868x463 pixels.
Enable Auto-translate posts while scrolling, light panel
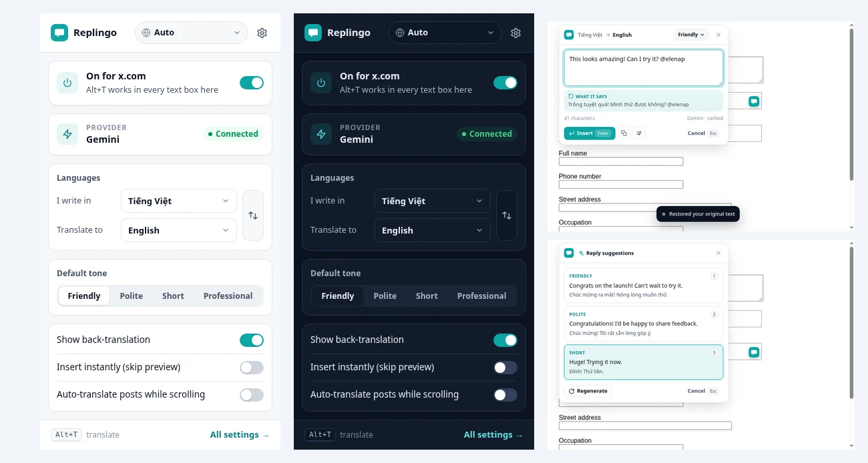point(252,395)
